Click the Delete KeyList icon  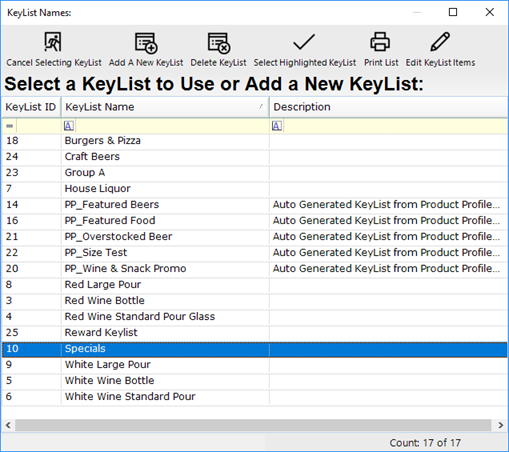pos(219,43)
